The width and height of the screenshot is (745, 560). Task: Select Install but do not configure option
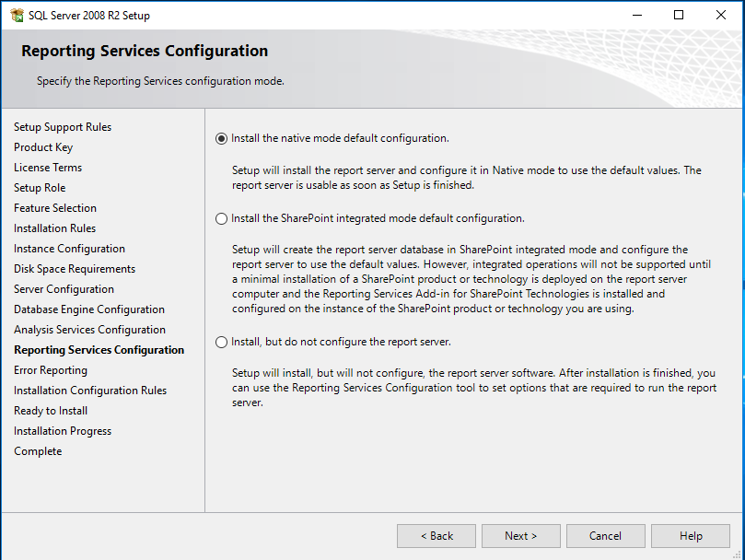click(221, 343)
